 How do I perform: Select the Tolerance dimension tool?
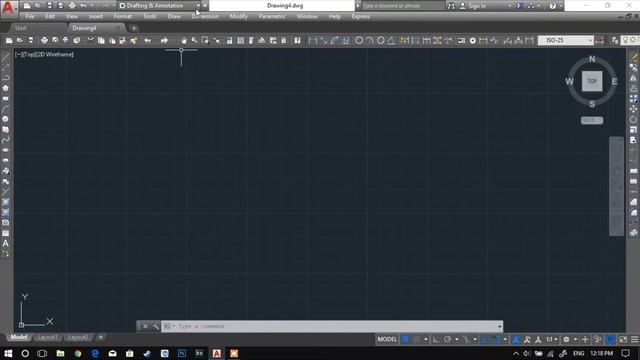tap(461, 40)
